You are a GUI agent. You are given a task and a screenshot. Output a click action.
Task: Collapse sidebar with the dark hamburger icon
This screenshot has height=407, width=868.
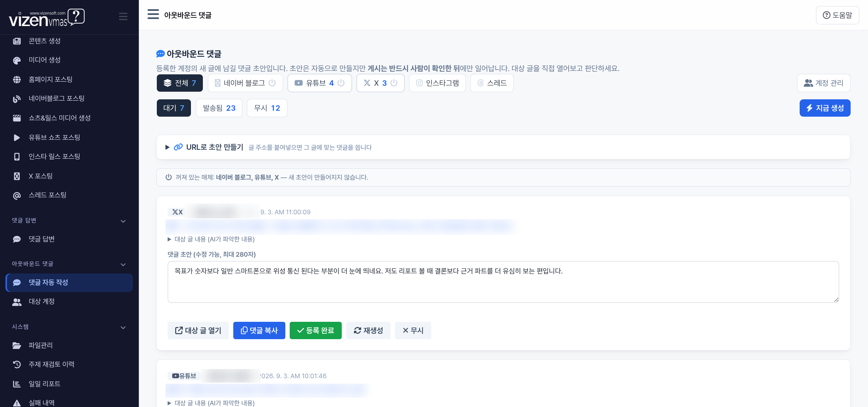[123, 16]
